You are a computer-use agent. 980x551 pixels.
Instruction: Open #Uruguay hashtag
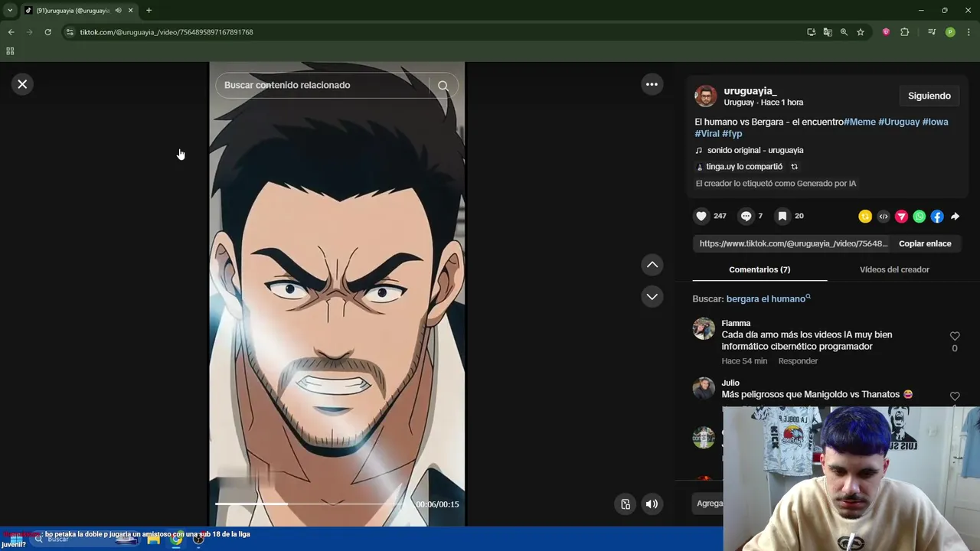(x=899, y=122)
